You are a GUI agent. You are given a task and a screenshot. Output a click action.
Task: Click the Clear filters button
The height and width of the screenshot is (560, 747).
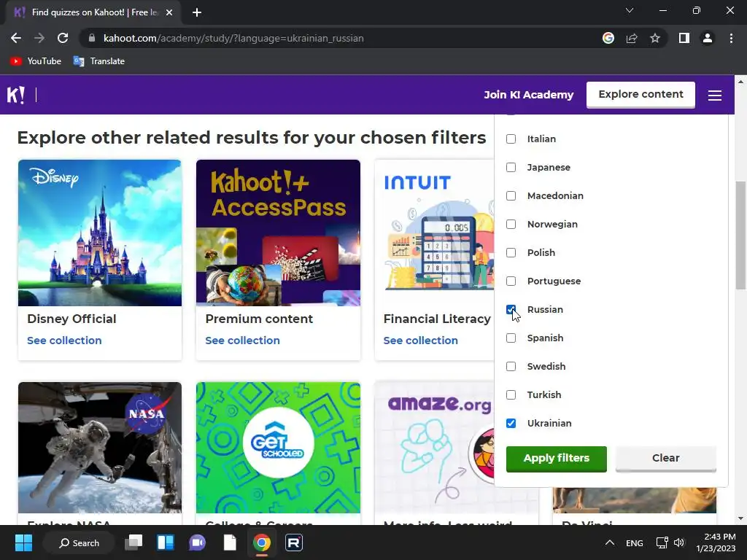(665, 459)
